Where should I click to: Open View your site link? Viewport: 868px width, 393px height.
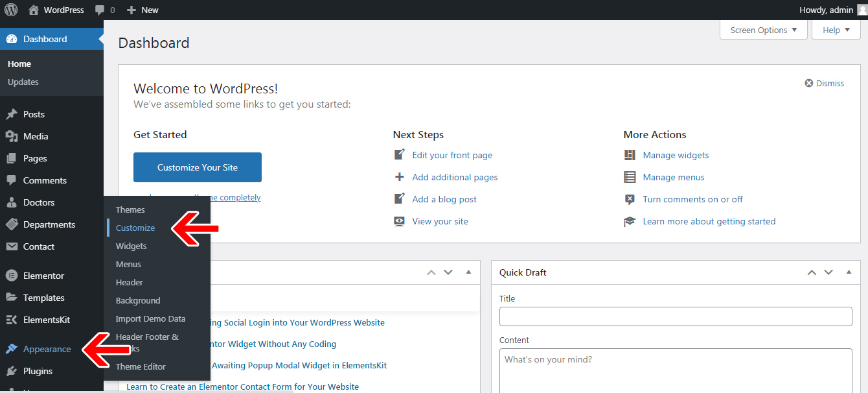click(x=440, y=221)
